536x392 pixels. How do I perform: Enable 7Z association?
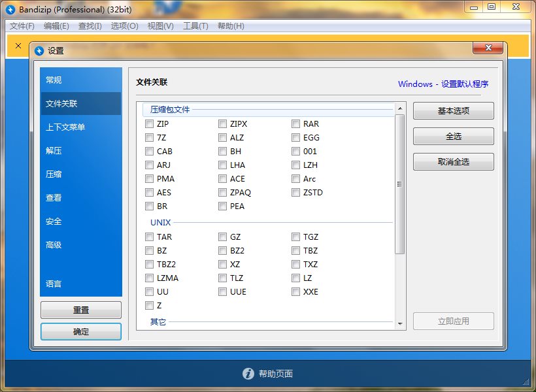click(149, 137)
